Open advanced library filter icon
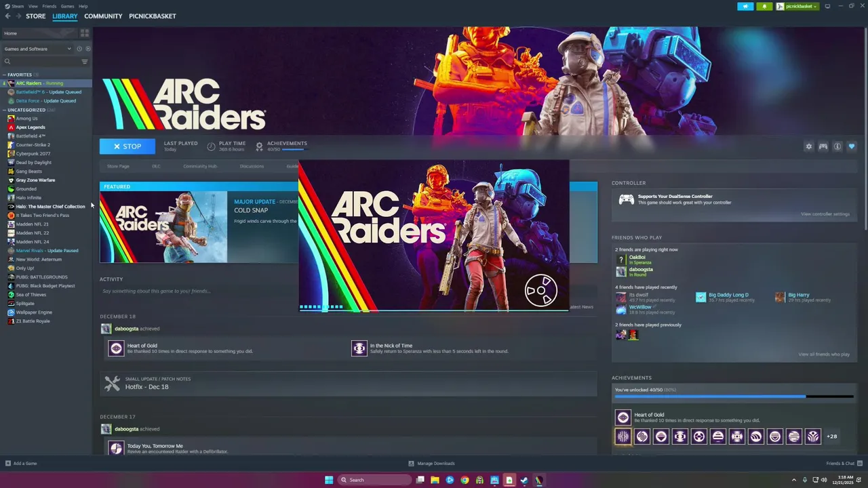The height and width of the screenshot is (488, 868). (85, 62)
